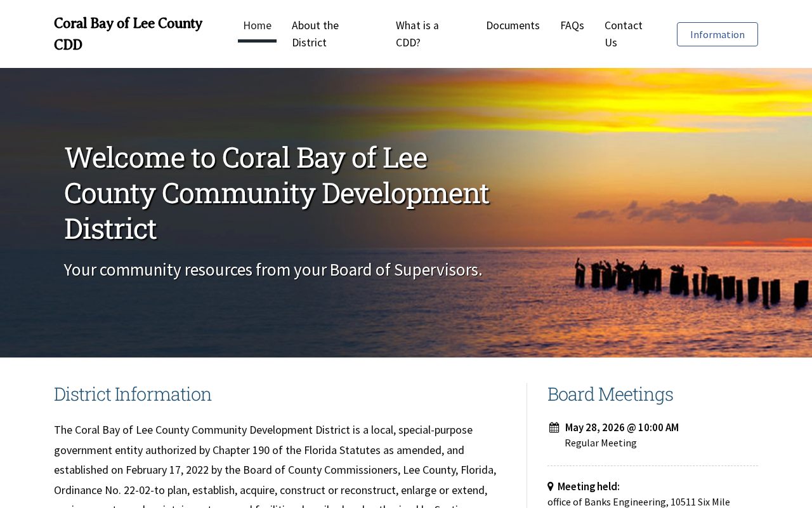Click the Meeting held label
Viewport: 812px width, 508px height.
click(x=589, y=486)
